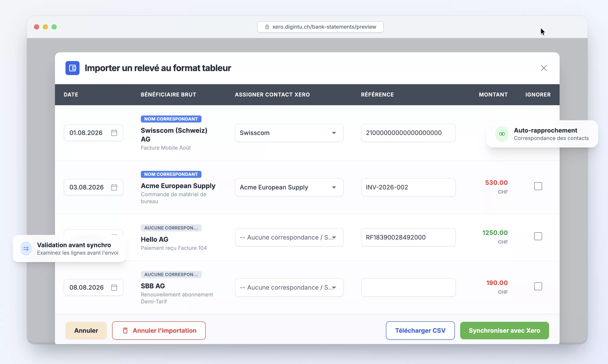Image resolution: width=608 pixels, height=364 pixels.
Task: Click the green maximize window dot
Action: point(54,27)
